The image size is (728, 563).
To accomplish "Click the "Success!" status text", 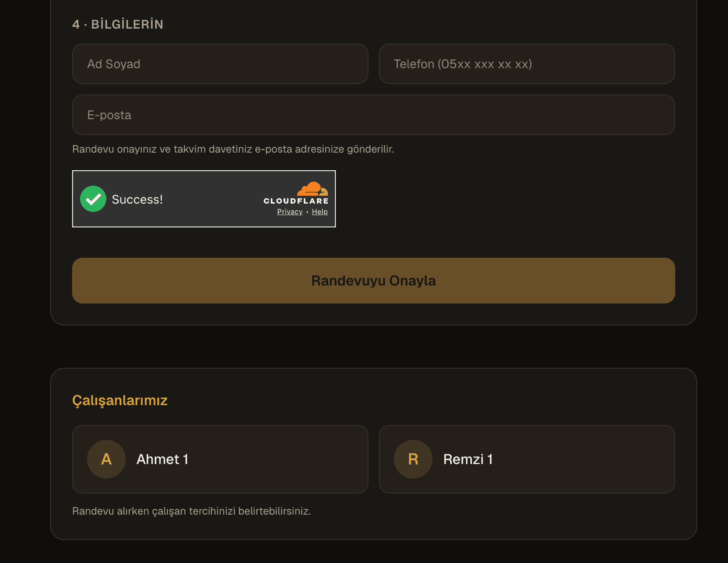I will pyautogui.click(x=137, y=199).
